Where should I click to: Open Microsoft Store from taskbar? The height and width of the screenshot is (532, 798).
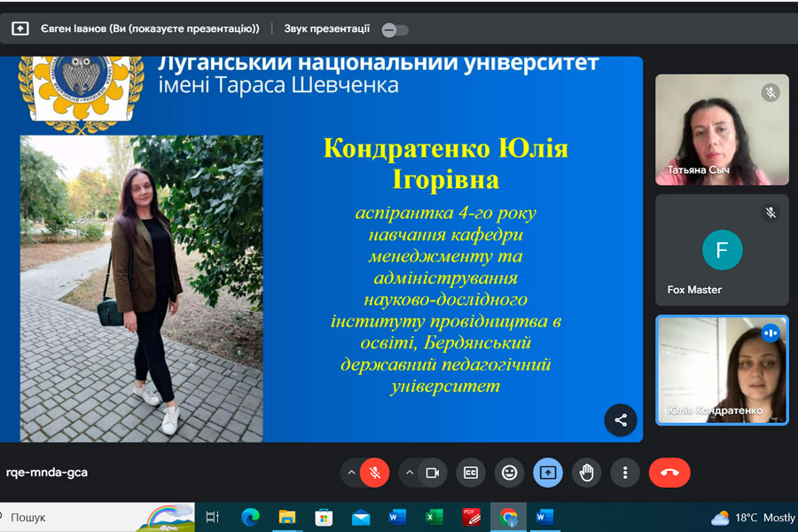coord(324,517)
